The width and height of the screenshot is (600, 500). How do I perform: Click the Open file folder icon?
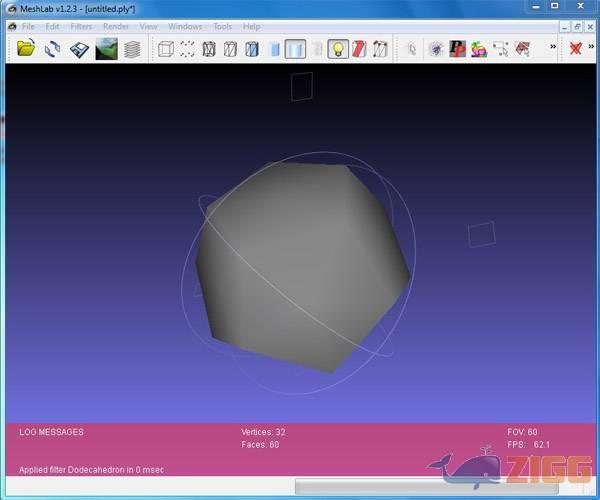[26, 48]
